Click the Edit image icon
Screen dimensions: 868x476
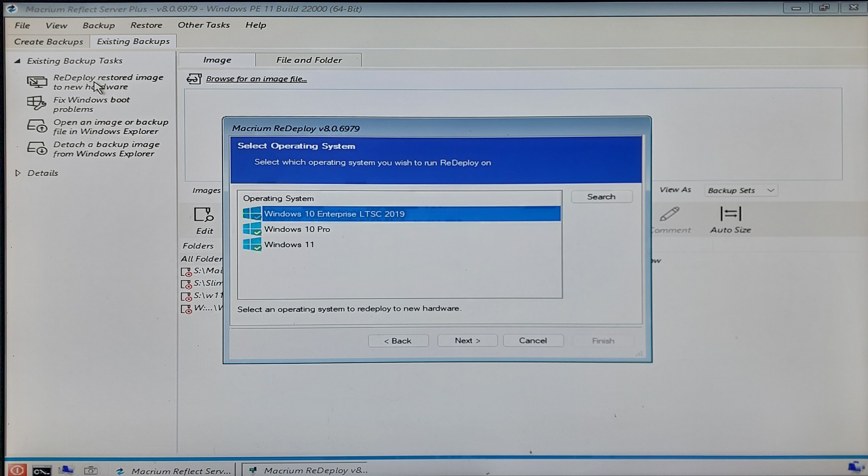click(204, 215)
